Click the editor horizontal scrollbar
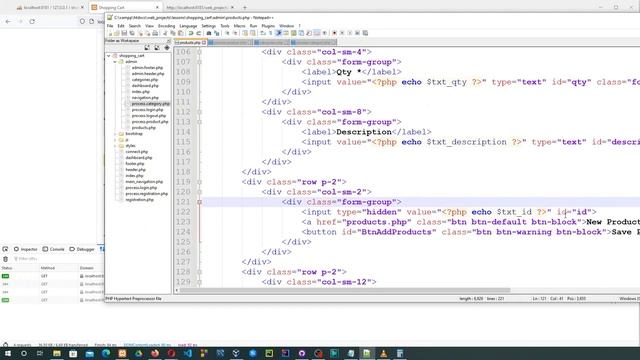Screen dimensions: 640x360 pyautogui.click(x=345, y=290)
